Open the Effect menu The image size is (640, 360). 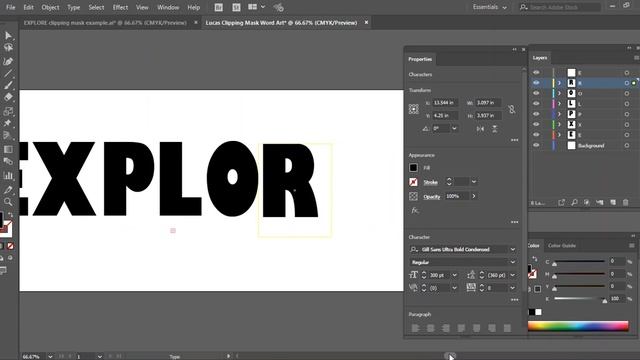click(x=120, y=7)
